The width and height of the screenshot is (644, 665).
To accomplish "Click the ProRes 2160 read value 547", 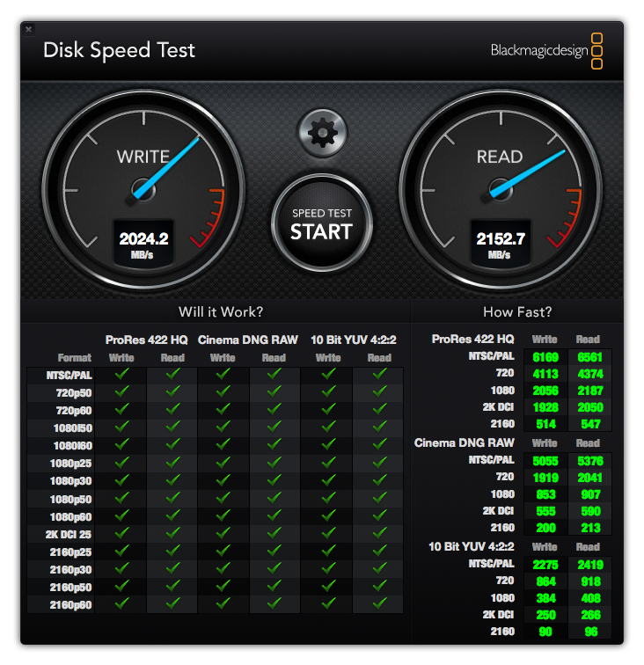I will point(591,424).
